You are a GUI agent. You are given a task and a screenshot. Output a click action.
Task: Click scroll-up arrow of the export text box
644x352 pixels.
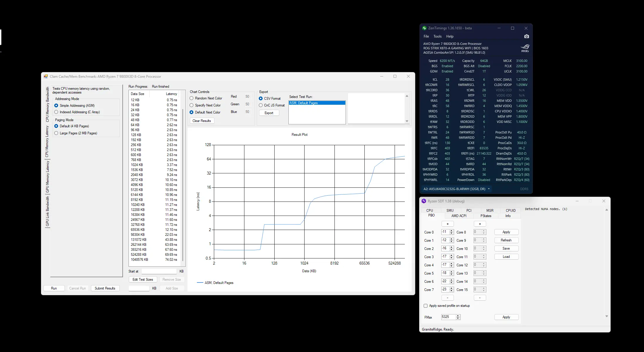(x=407, y=96)
